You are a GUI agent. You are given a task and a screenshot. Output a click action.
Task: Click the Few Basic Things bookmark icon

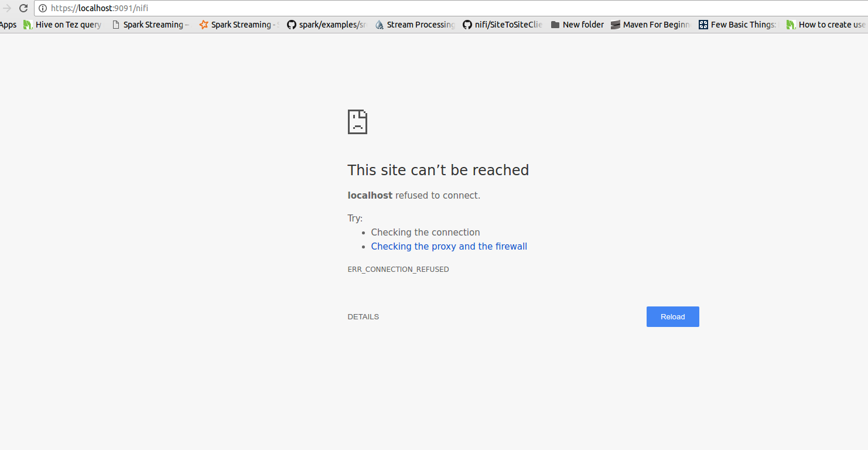(702, 25)
